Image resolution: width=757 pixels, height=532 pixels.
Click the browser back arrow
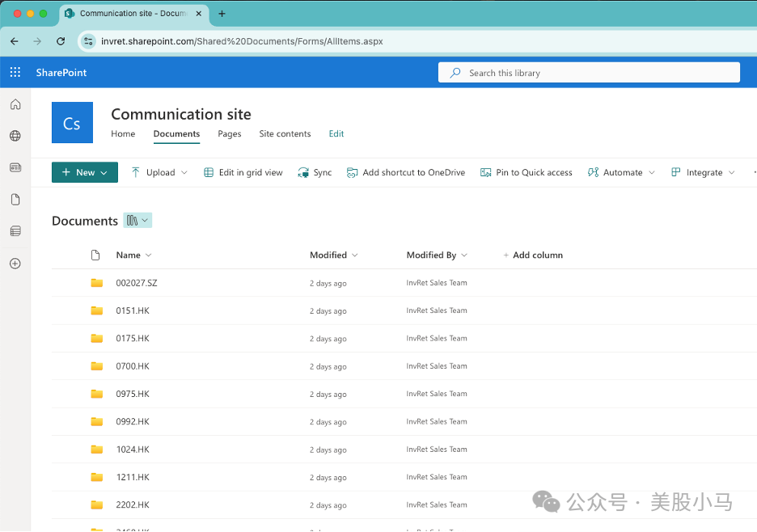[15, 41]
